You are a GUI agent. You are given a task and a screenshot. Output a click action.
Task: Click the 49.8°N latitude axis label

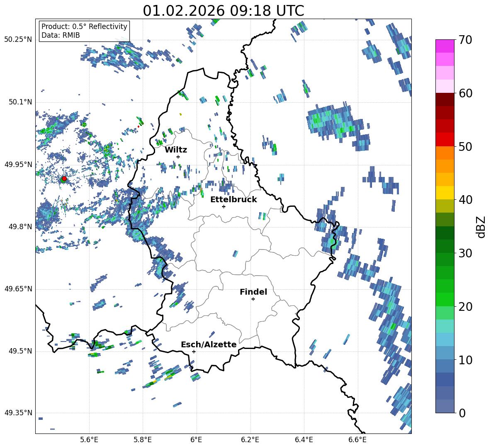(x=18, y=227)
